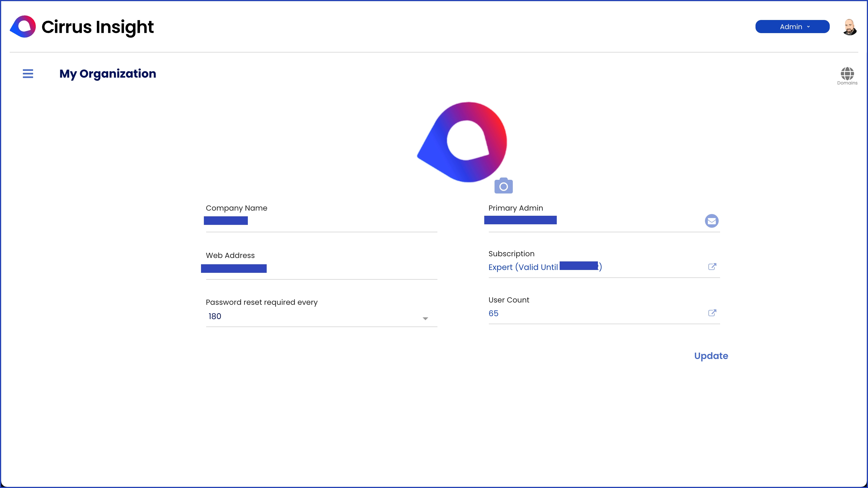Click the User Count value 65
Screen dimensions: 868x488
pos(493,313)
